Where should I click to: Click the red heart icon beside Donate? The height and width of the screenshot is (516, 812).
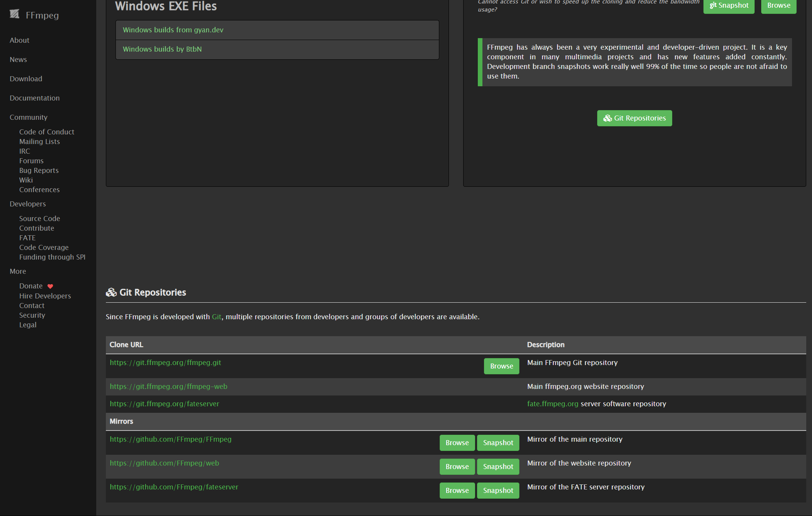50,286
